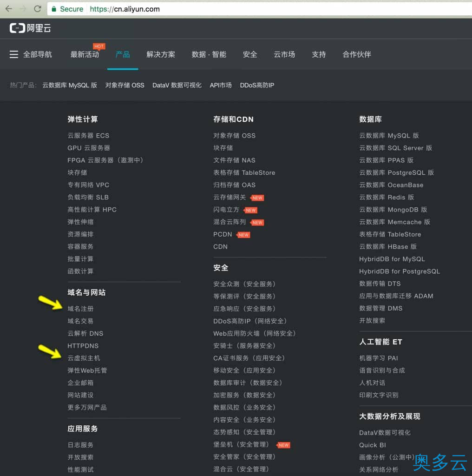This screenshot has height=476, width=472.
Task: Click hot product API市场
Action: click(221, 86)
